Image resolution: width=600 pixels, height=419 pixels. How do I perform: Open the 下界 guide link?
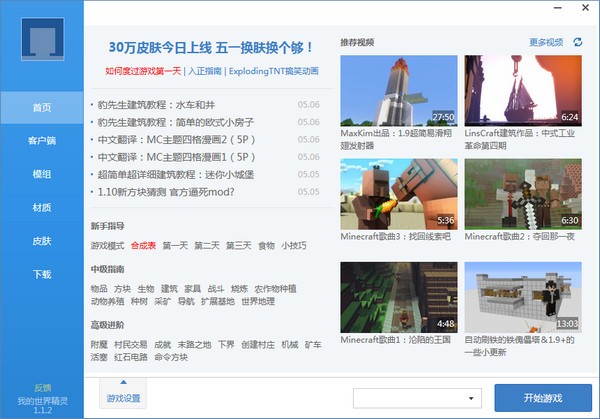click(226, 345)
